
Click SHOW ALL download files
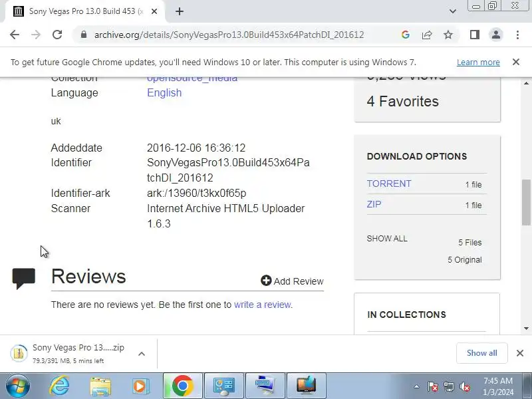(x=387, y=239)
